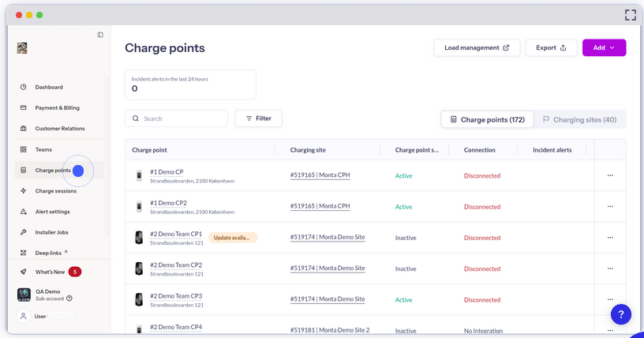
Task: Select the Charge points (172) tab
Action: tap(487, 119)
